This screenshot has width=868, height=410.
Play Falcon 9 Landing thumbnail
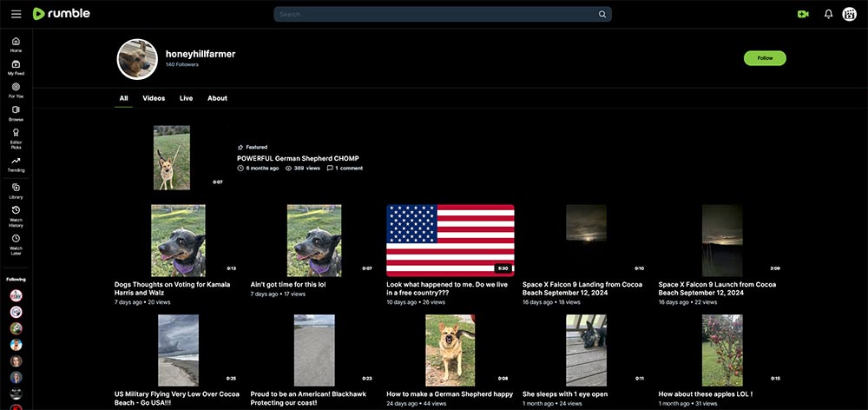(x=586, y=241)
